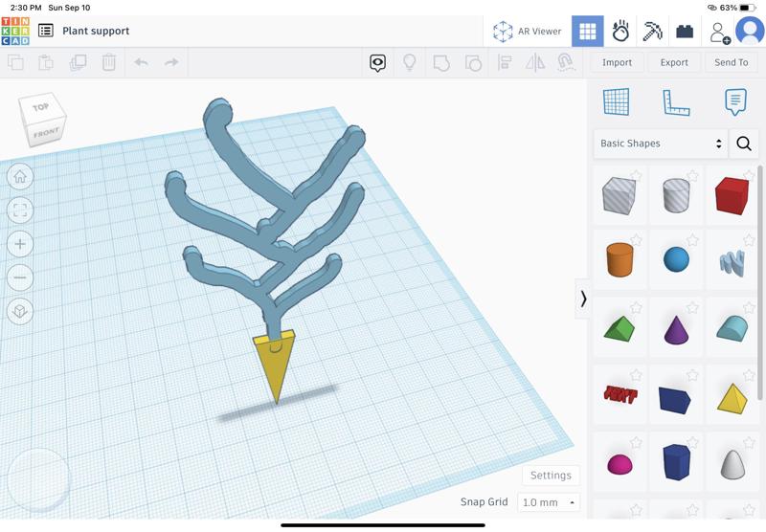
Task: Launch the AR Viewer
Action: pyautogui.click(x=528, y=32)
